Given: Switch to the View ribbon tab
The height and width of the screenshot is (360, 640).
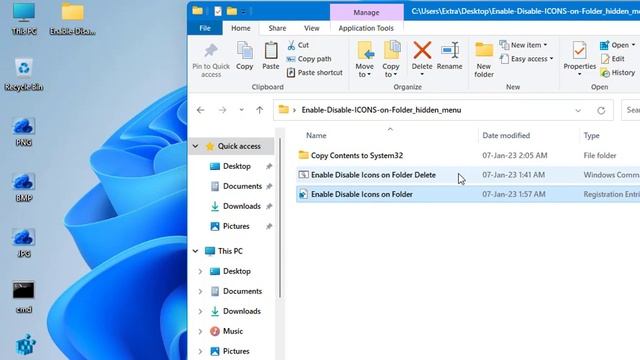Looking at the screenshot, I should [x=311, y=28].
